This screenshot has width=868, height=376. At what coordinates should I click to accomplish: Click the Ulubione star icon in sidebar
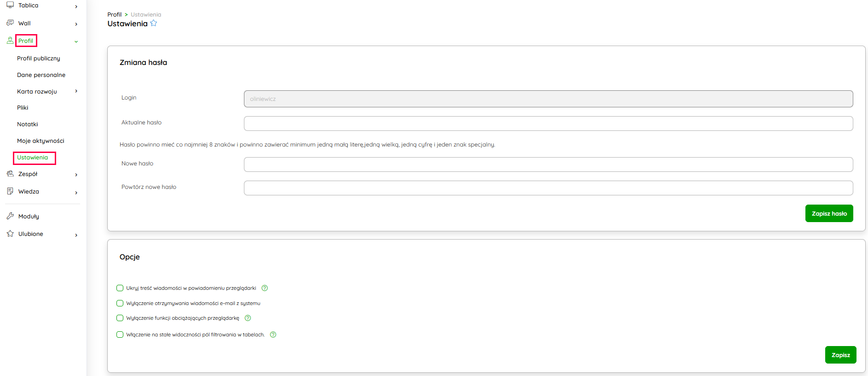click(x=10, y=234)
